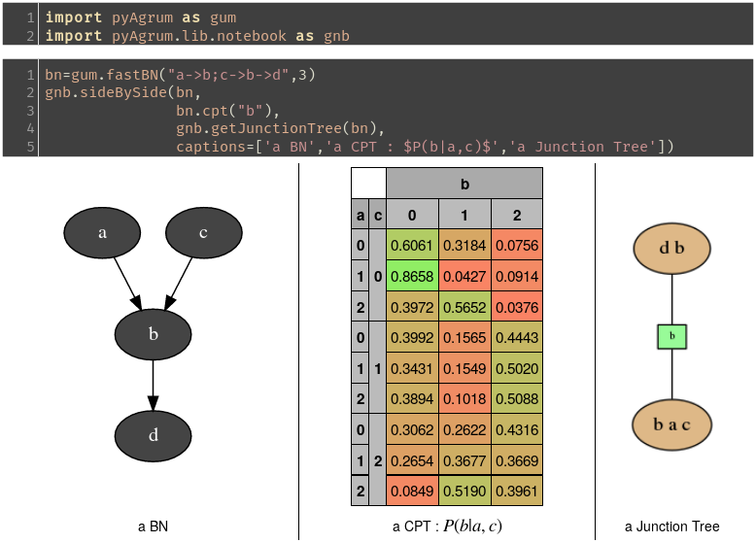Viewport: 756px width, 543px height.
Task: Click the green separator square labeled b
Action: (x=671, y=337)
